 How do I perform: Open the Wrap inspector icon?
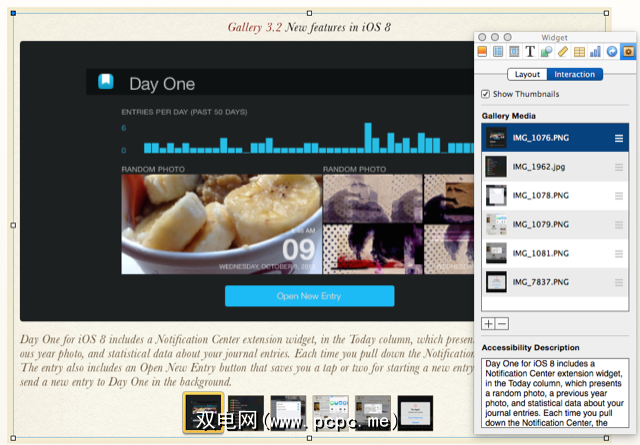coord(514,51)
